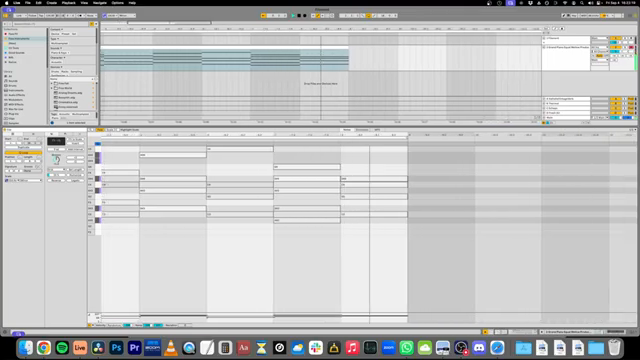Click the browser search field

[50, 24]
